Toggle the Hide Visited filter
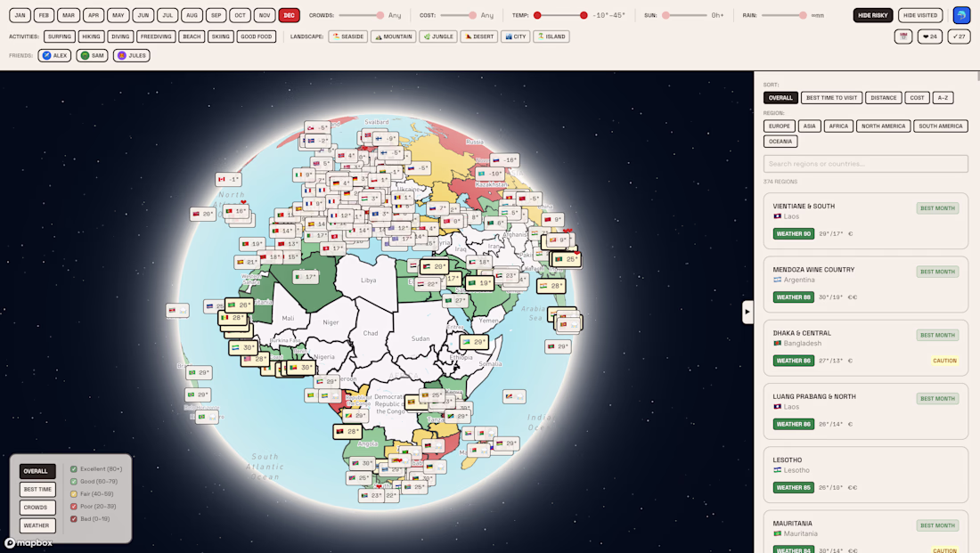 [x=920, y=15]
